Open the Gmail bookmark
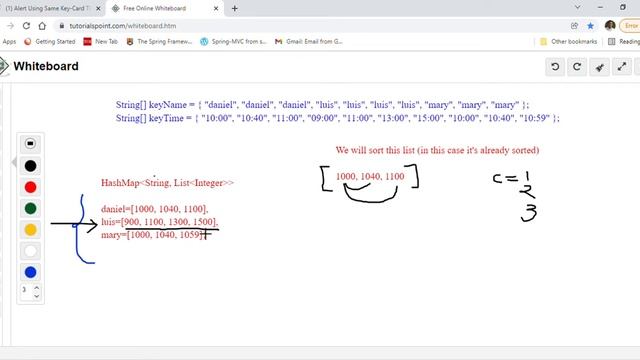Image resolution: width=640 pixels, height=360 pixels. [x=309, y=42]
